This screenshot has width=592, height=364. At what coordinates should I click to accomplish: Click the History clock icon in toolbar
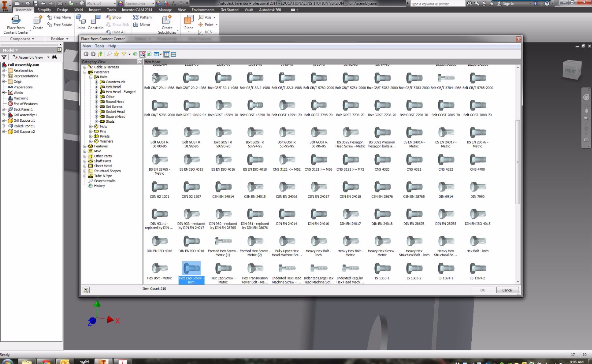coord(135,54)
